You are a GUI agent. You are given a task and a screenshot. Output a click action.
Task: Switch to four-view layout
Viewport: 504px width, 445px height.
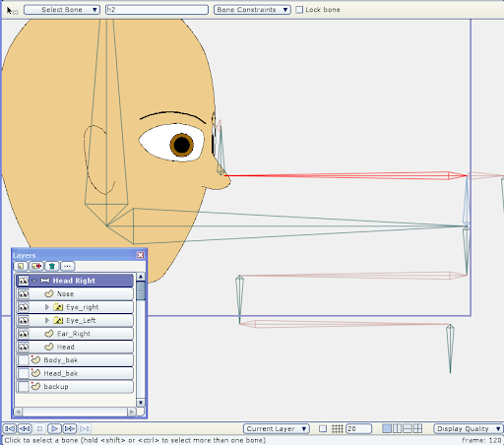pyautogui.click(x=417, y=428)
